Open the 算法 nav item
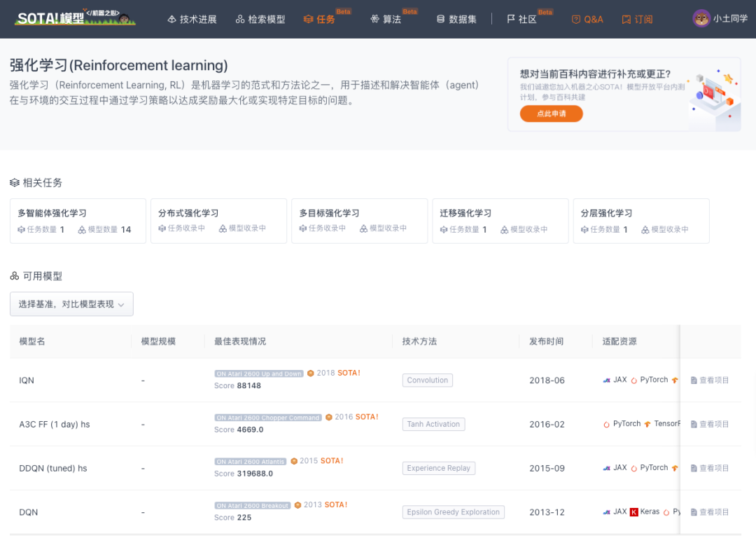 pos(386,20)
